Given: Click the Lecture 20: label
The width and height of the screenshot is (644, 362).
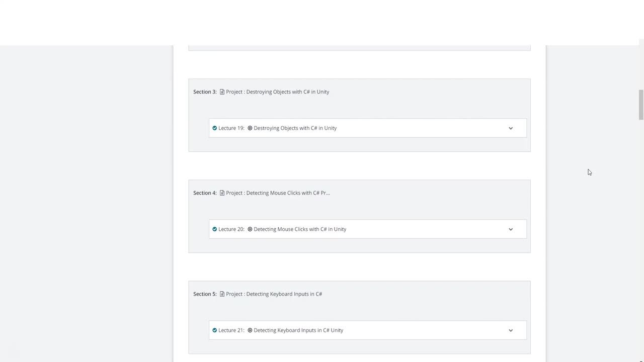Looking at the screenshot, I should point(231,229).
